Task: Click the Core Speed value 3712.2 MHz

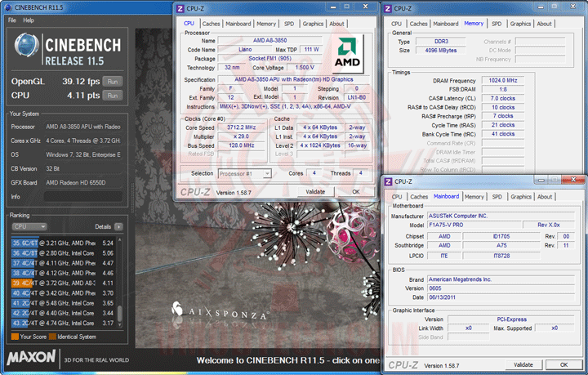Action: [242, 127]
